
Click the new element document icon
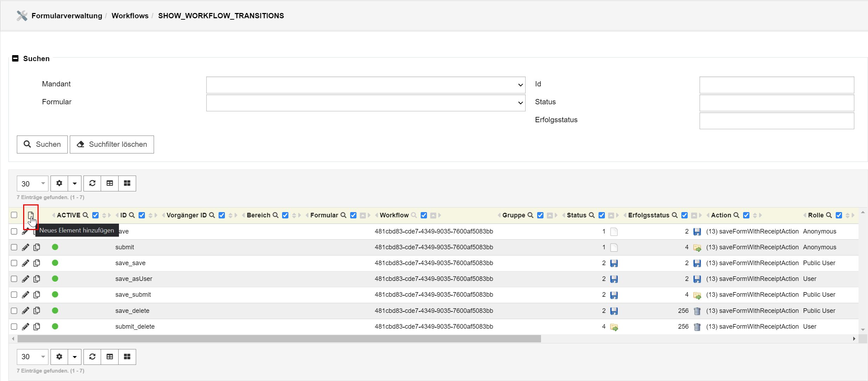(31, 215)
